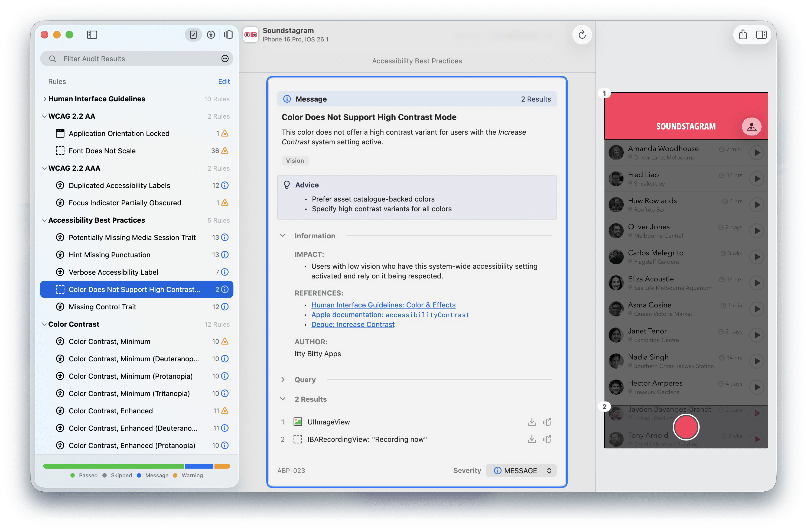
Task: Open the Severity MESSAGE dropdown
Action: [x=521, y=471]
